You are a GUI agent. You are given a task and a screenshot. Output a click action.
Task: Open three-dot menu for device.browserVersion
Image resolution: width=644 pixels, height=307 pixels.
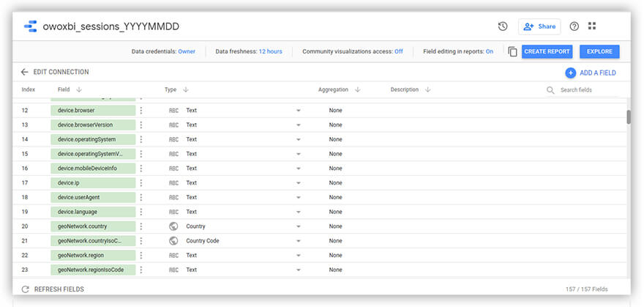(x=141, y=125)
